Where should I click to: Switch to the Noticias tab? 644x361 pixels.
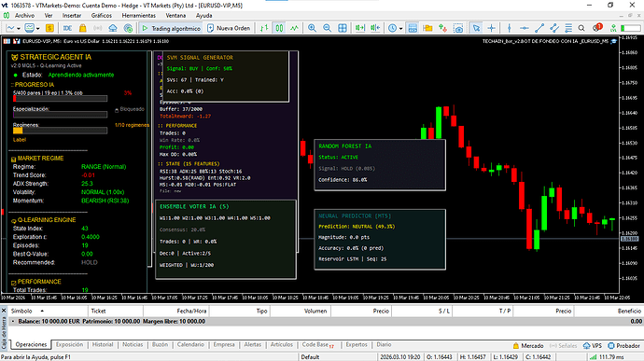133,344
